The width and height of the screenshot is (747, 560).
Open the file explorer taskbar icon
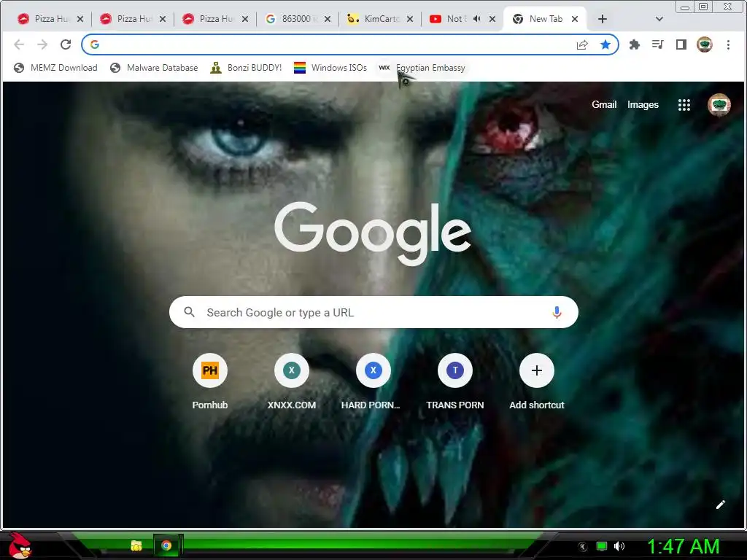pos(136,545)
